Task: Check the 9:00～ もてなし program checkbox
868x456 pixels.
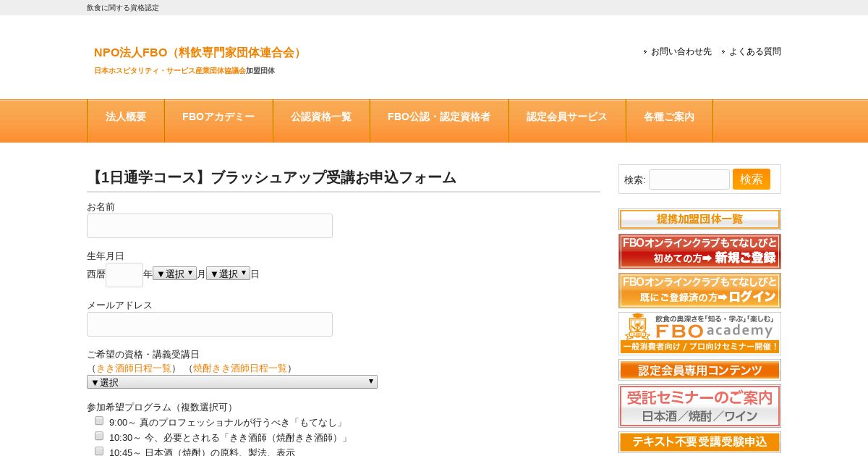Action: pyautogui.click(x=99, y=421)
